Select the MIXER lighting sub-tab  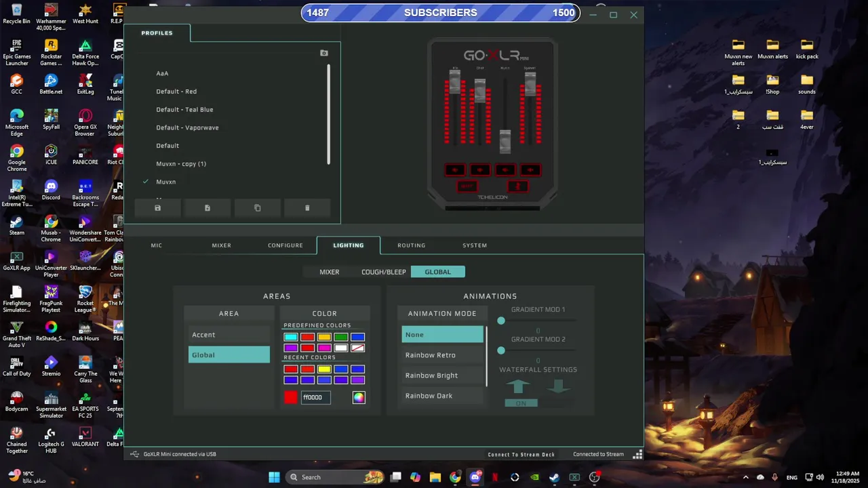(330, 272)
